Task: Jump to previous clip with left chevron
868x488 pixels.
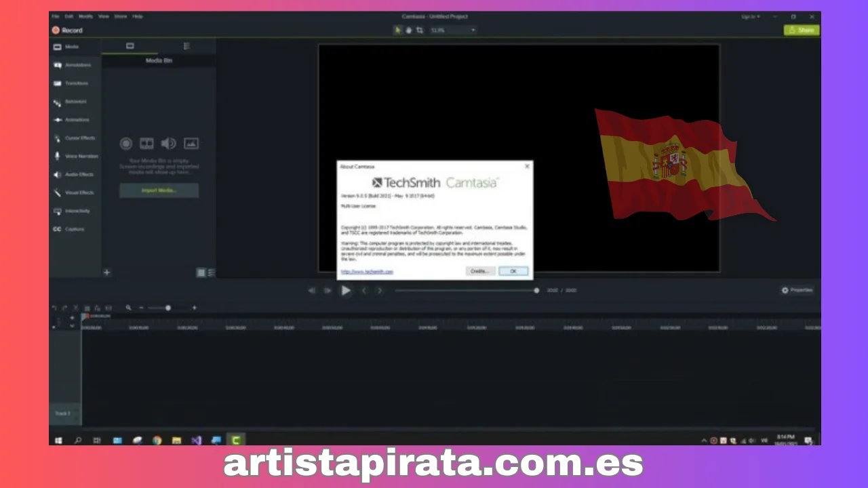Action: pyautogui.click(x=364, y=290)
